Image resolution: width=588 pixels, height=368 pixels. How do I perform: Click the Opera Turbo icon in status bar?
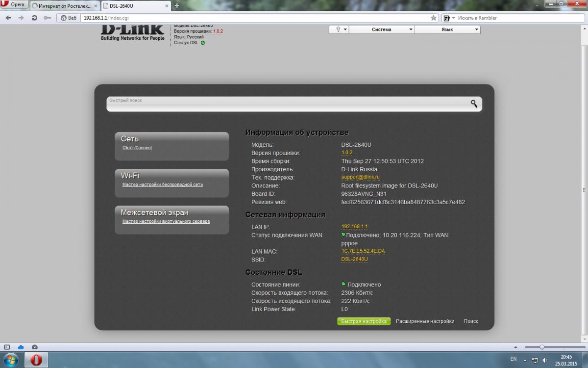34,347
